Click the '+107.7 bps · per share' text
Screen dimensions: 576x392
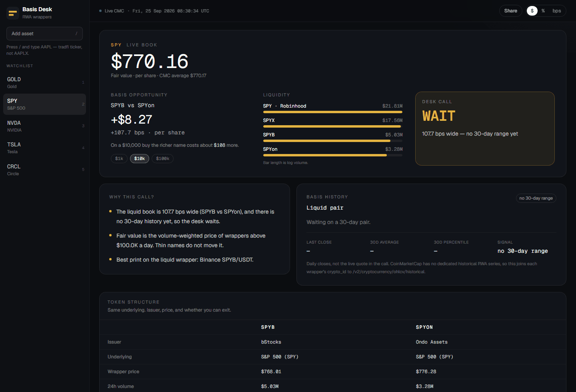(x=148, y=133)
